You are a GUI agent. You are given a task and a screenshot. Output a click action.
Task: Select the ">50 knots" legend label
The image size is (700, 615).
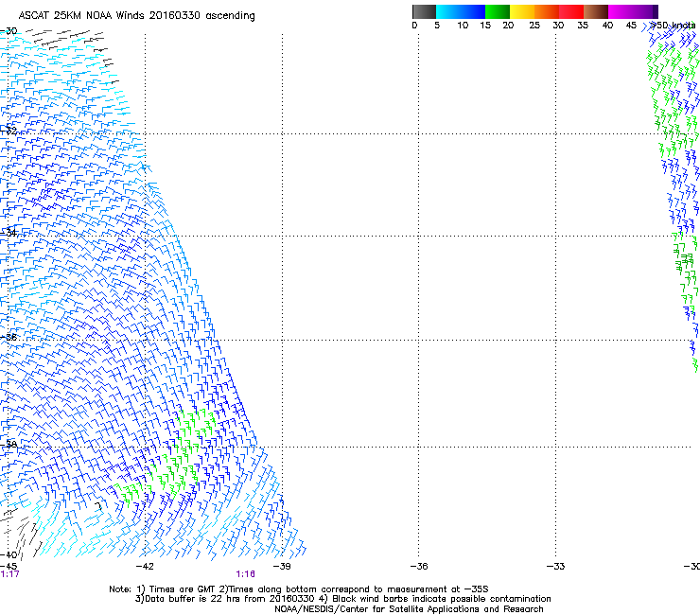[x=674, y=26]
